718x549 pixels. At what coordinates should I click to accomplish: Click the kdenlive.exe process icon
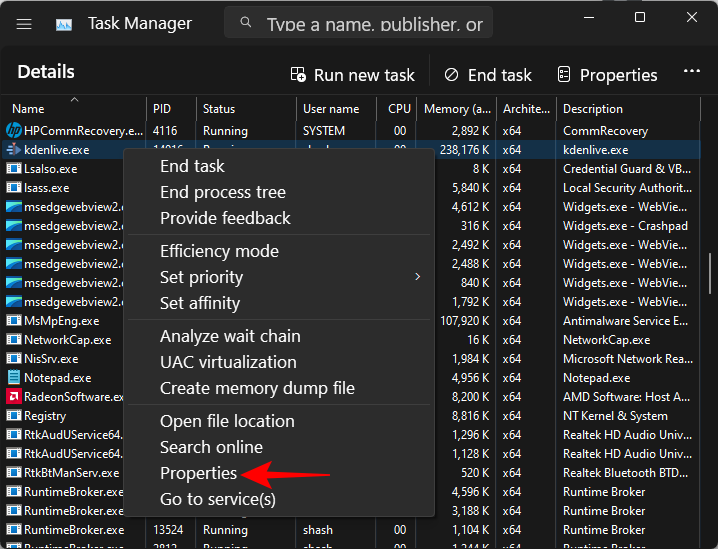pos(14,150)
